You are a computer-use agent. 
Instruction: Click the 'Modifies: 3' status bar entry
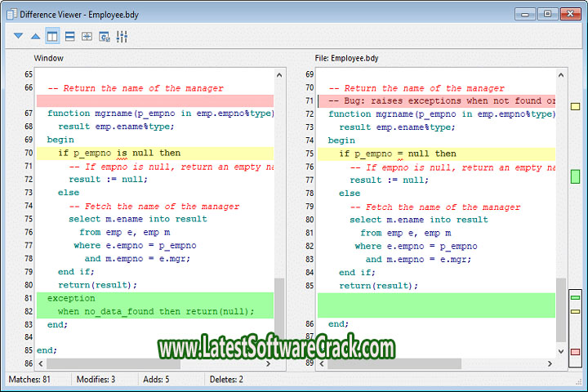tap(96, 379)
